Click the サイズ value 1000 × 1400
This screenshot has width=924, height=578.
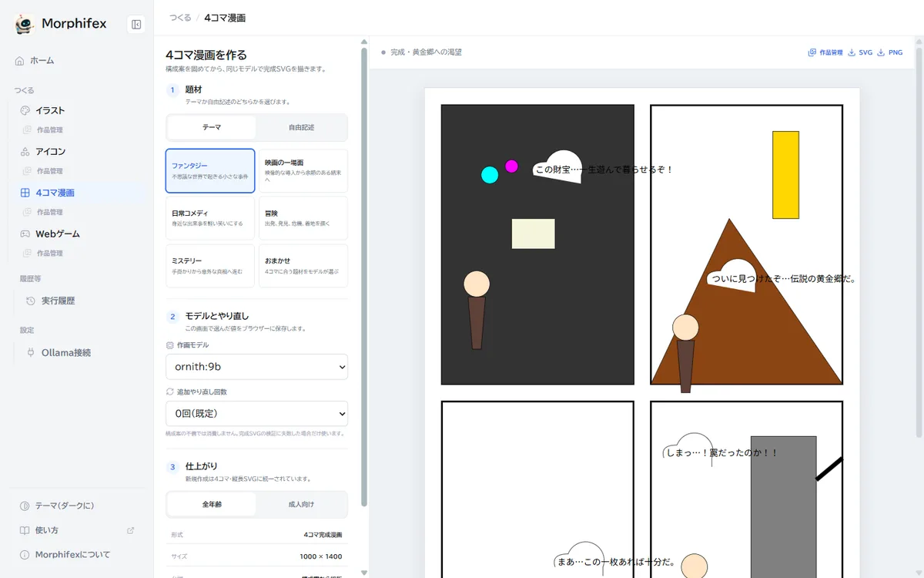coord(321,556)
